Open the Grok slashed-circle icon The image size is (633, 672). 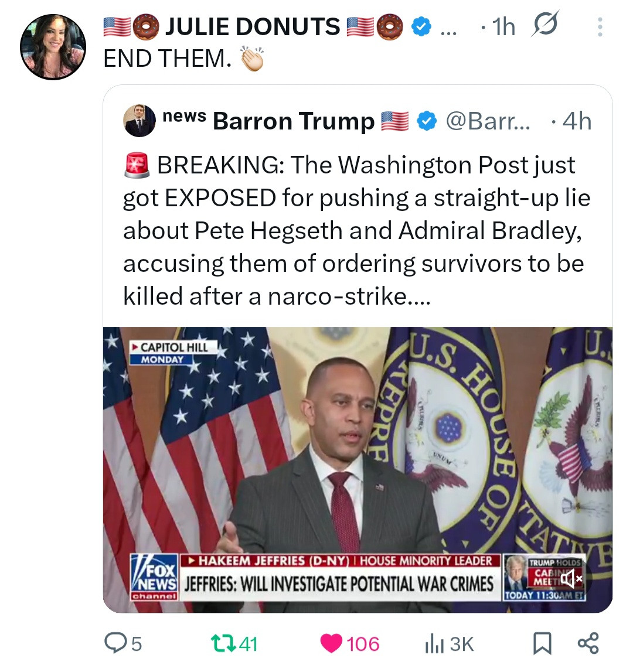(x=544, y=26)
